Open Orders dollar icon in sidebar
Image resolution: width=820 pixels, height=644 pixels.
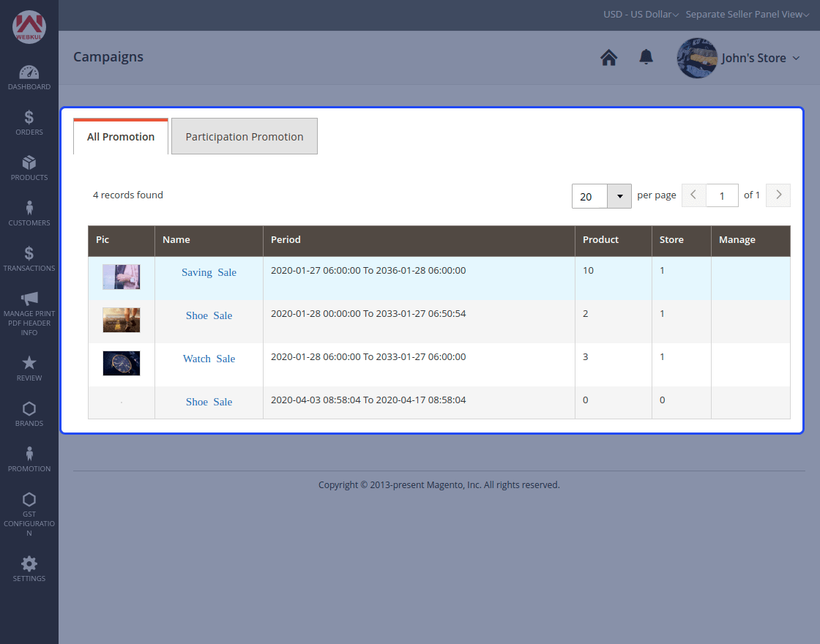pyautogui.click(x=29, y=117)
